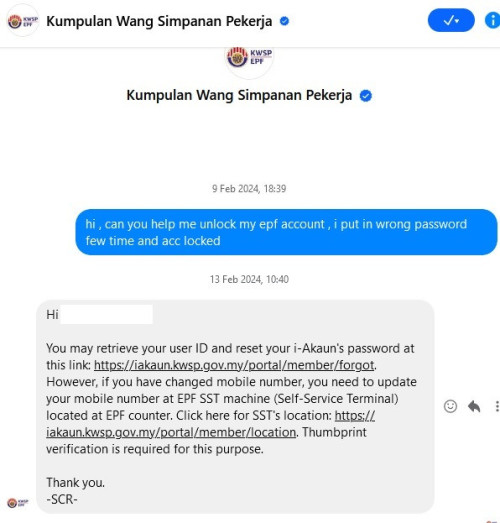Image resolution: width=500 pixels, height=523 pixels.
Task: Click centered Kumpulan Wang Simpanan Pekerja name
Action: pyautogui.click(x=239, y=95)
